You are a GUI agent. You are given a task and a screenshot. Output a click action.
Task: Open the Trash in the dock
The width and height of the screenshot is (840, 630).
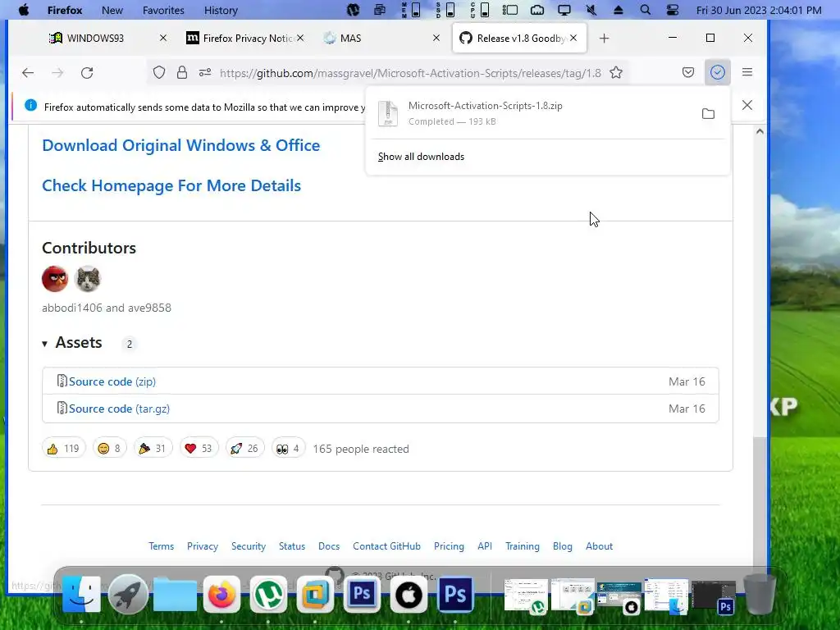pos(760,595)
